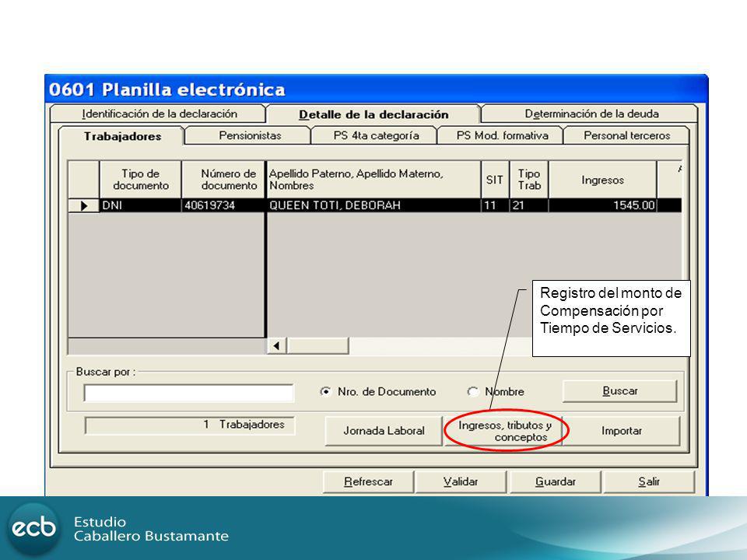The image size is (747, 560).
Task: Open Jornada Laboral button
Action: pyautogui.click(x=384, y=431)
